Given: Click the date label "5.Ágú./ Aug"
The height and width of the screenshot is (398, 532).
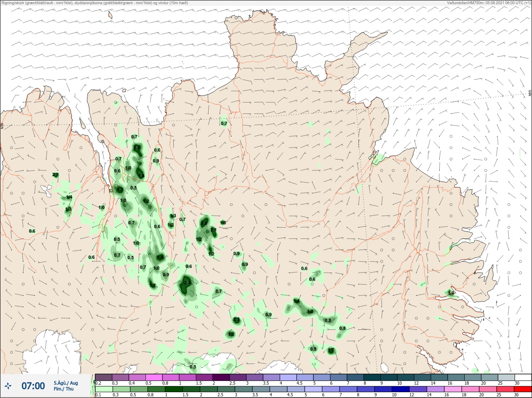Looking at the screenshot, I should coord(66,383).
